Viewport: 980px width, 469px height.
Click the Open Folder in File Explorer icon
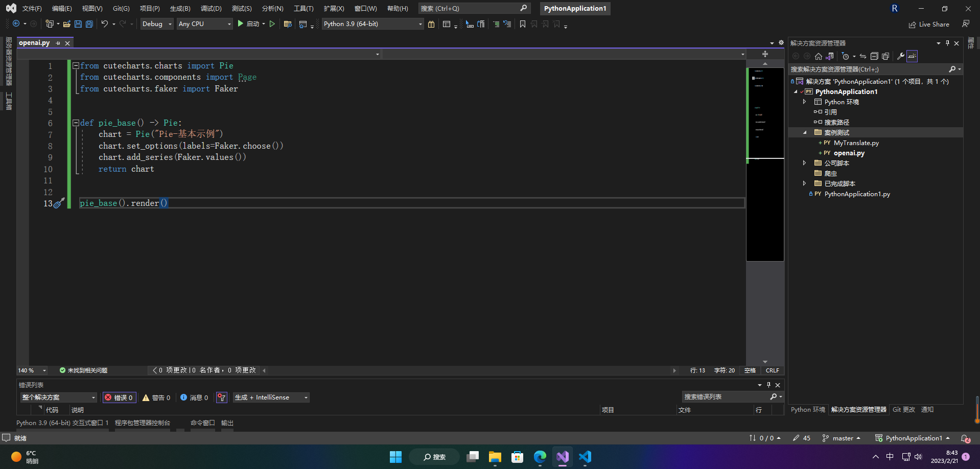tap(288, 24)
